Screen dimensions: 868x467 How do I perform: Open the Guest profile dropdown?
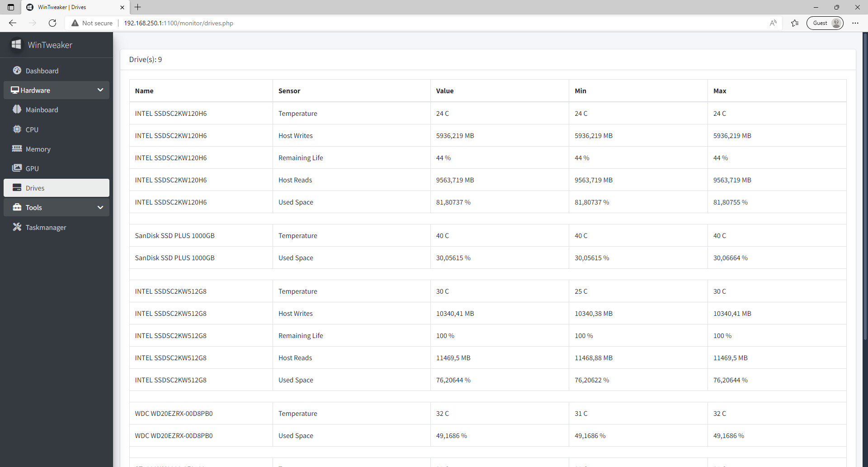click(825, 23)
